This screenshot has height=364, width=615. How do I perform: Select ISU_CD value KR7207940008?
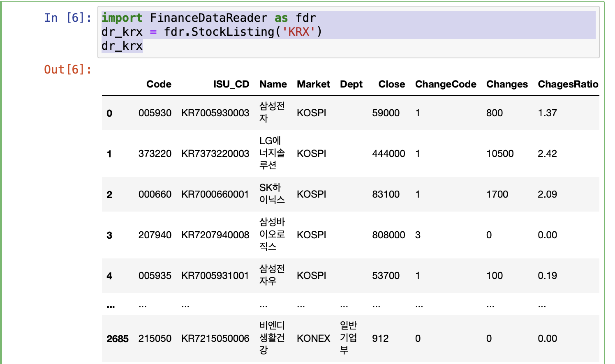215,235
